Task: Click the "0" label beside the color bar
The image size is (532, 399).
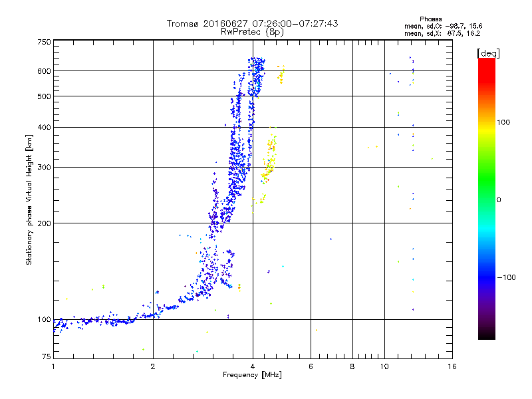Action: [499, 200]
